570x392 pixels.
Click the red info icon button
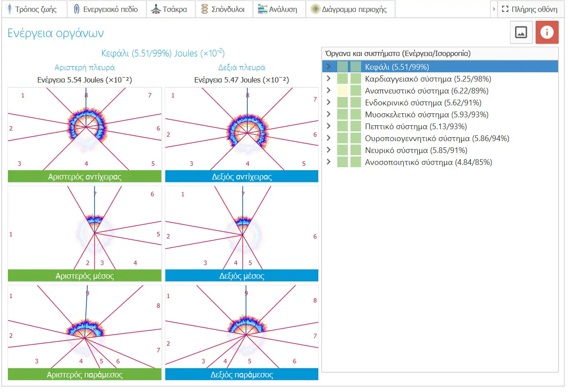(547, 32)
